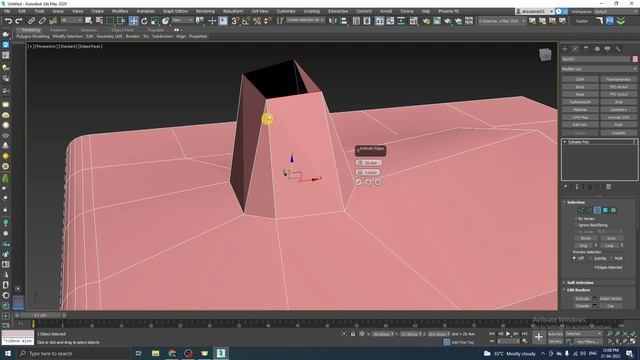Image resolution: width=640 pixels, height=360 pixels.
Task: Switch to the Object Paint ribbon tab
Action: [x=122, y=30]
